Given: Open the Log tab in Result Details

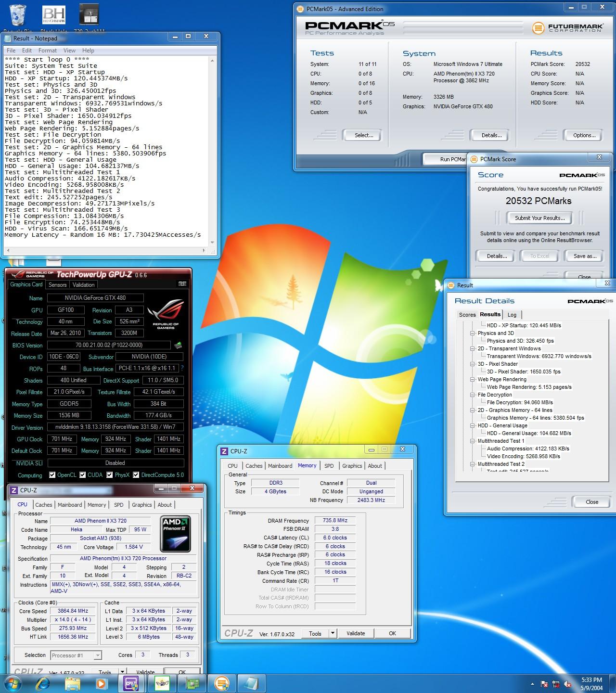Looking at the screenshot, I should pyautogui.click(x=512, y=315).
